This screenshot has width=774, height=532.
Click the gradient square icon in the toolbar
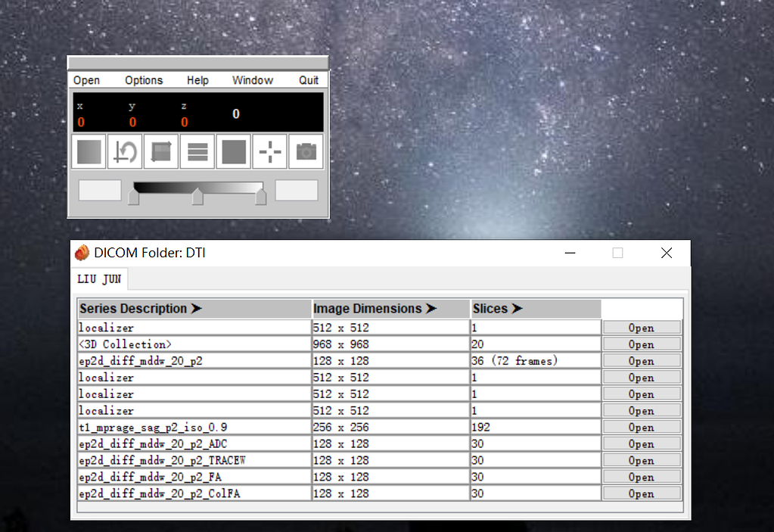(x=89, y=152)
